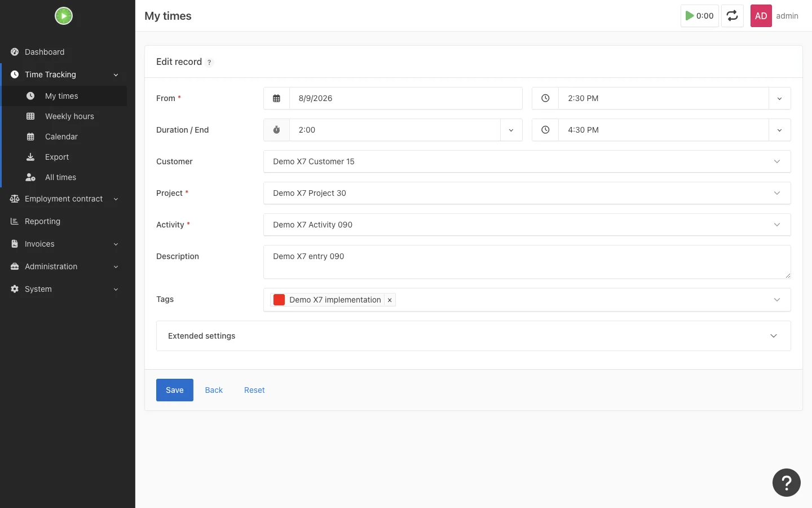Image resolution: width=812 pixels, height=508 pixels.
Task: Click the Time Tracking clock icon
Action: coord(15,75)
